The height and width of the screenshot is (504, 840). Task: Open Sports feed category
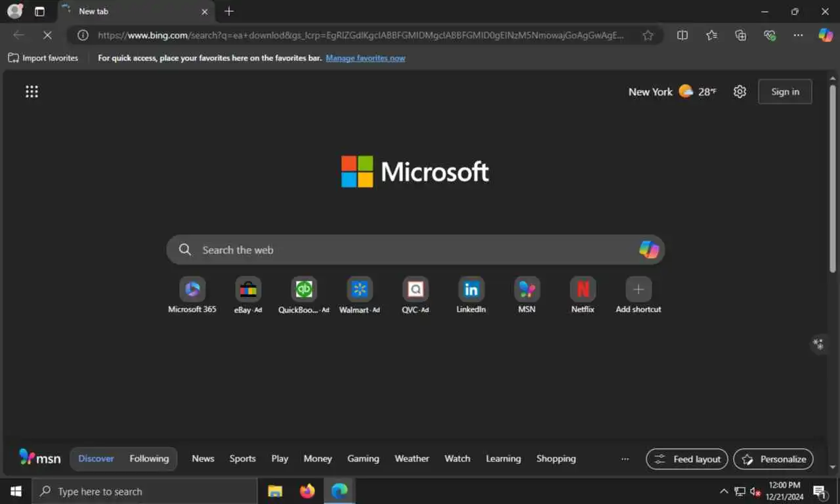[243, 459]
